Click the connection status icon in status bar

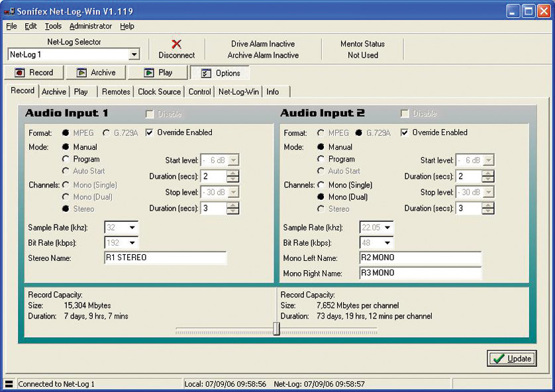[x=9, y=384]
